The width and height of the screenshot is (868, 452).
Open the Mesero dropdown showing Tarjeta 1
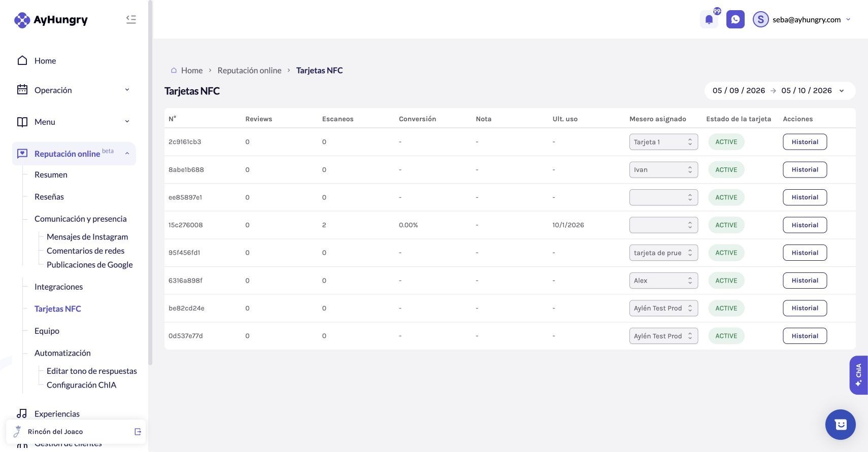pos(663,142)
